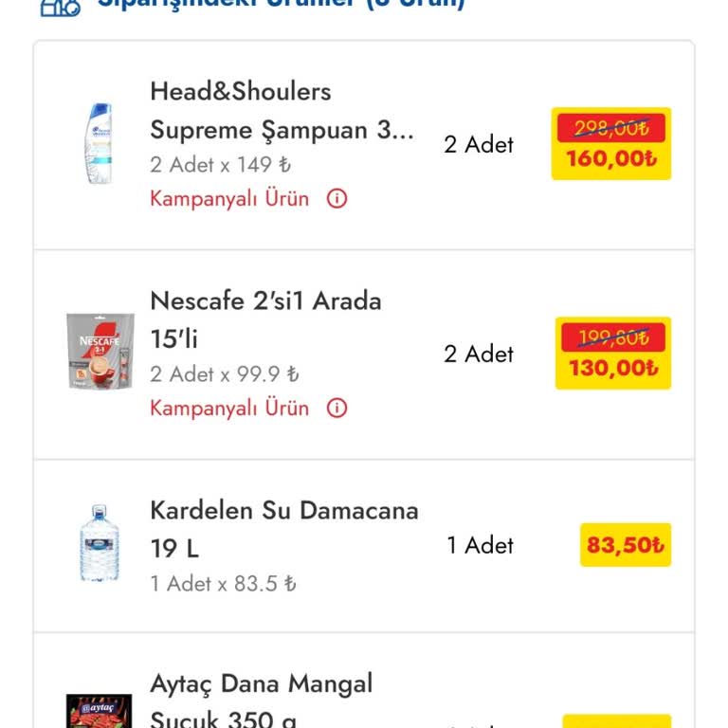Click Nescafe Kampanyalı Ürün label
The image size is (728, 728).
tap(229, 409)
